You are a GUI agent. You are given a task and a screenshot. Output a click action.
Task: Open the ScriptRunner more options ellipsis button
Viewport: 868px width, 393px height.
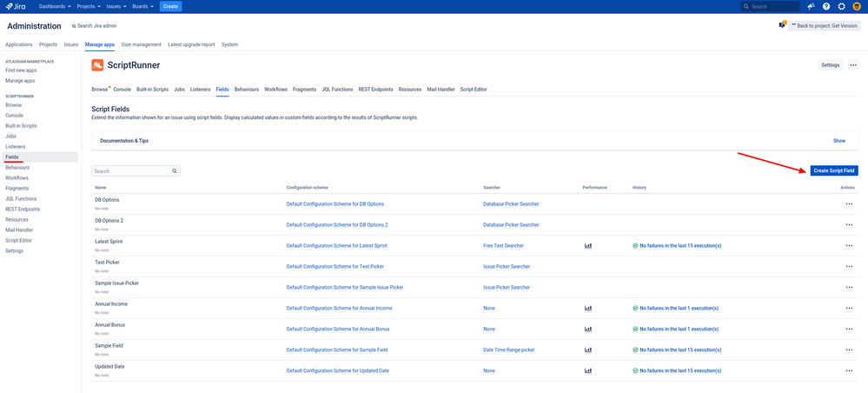click(853, 65)
